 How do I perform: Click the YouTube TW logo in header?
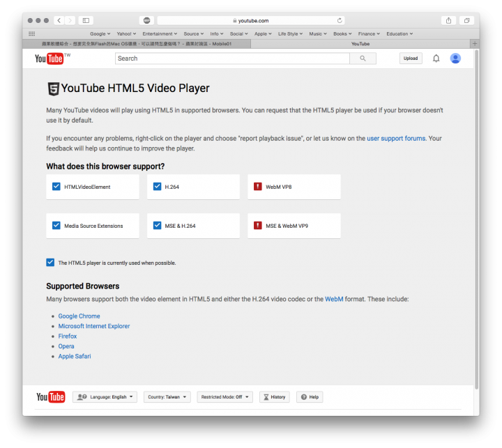point(52,59)
